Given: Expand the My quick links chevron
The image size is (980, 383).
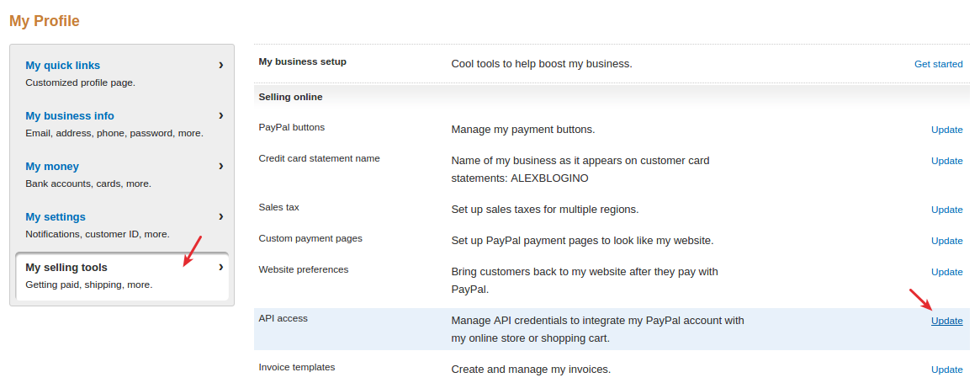Looking at the screenshot, I should [220, 65].
